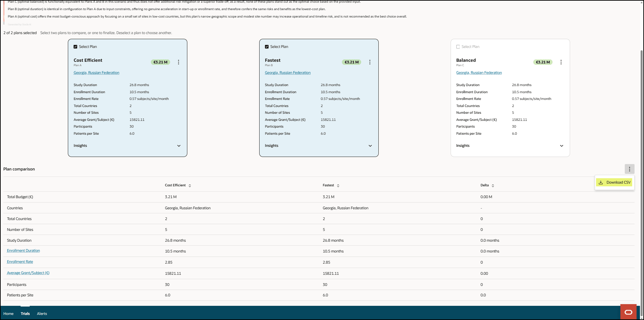Expand Insights on Cost Efficient card
Screen dimensions: 644x320
click(x=179, y=146)
